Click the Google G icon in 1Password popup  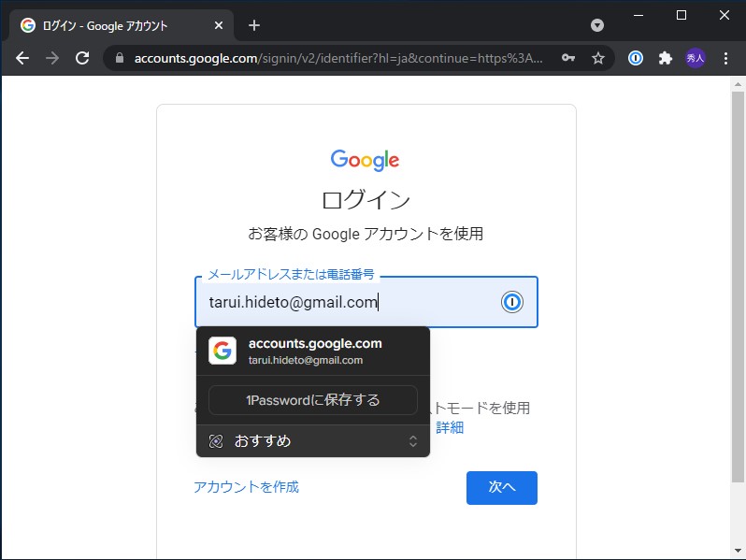pos(222,351)
